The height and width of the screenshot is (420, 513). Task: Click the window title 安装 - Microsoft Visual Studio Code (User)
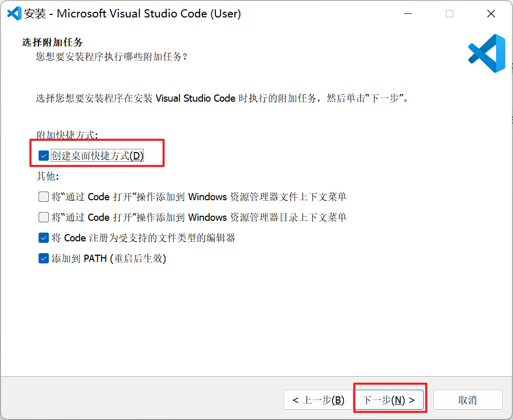tap(133, 14)
